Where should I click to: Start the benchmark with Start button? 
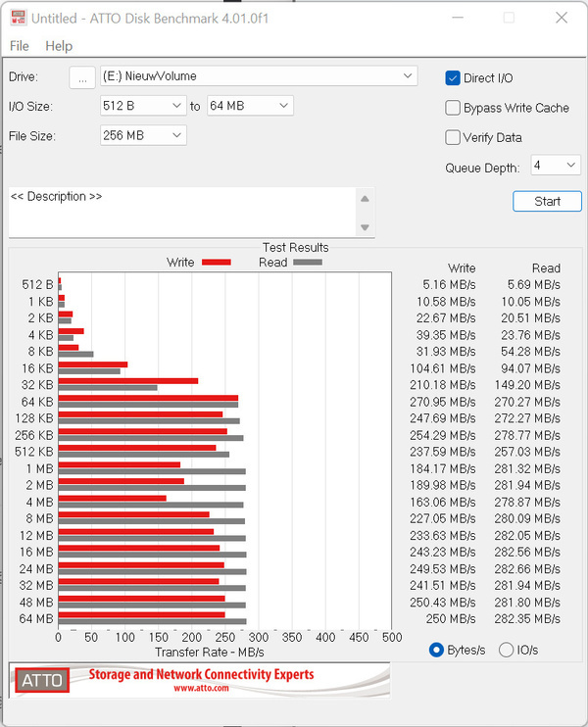pos(547,201)
